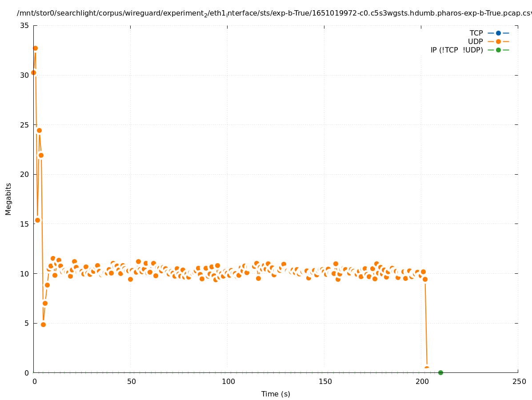Select the first UDP point at 30 Megabits
The height and width of the screenshot is (400, 532).
33,72
